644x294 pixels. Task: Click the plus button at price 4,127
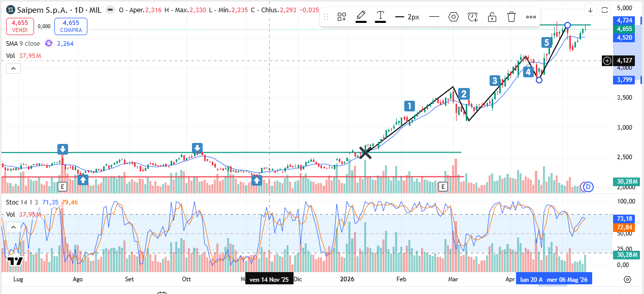click(x=607, y=61)
